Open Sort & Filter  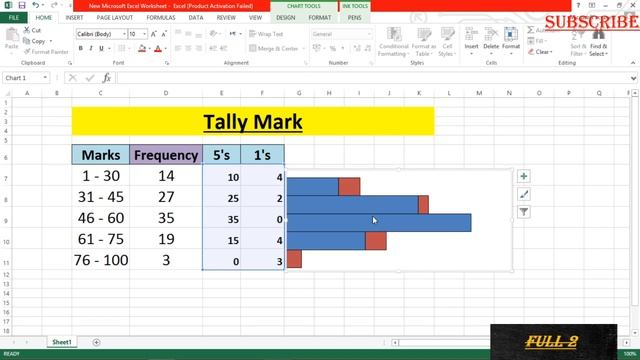click(x=578, y=42)
